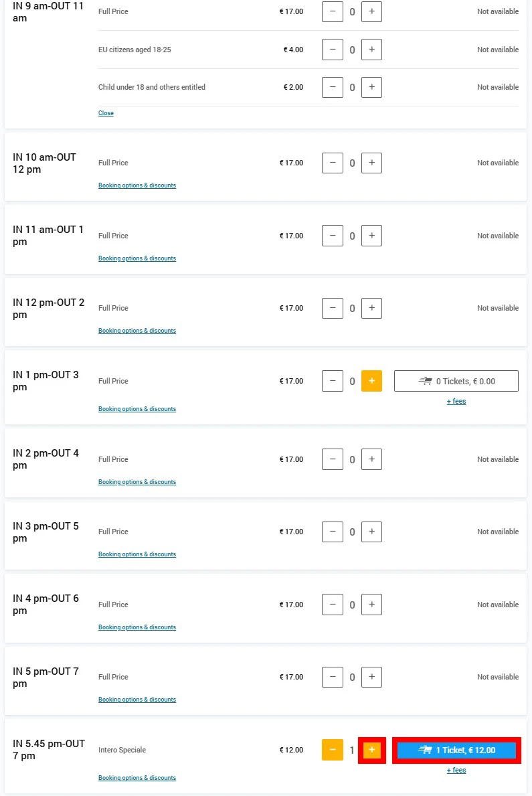Collapse options with the Close link
This screenshot has width=532, height=796.
coord(106,113)
